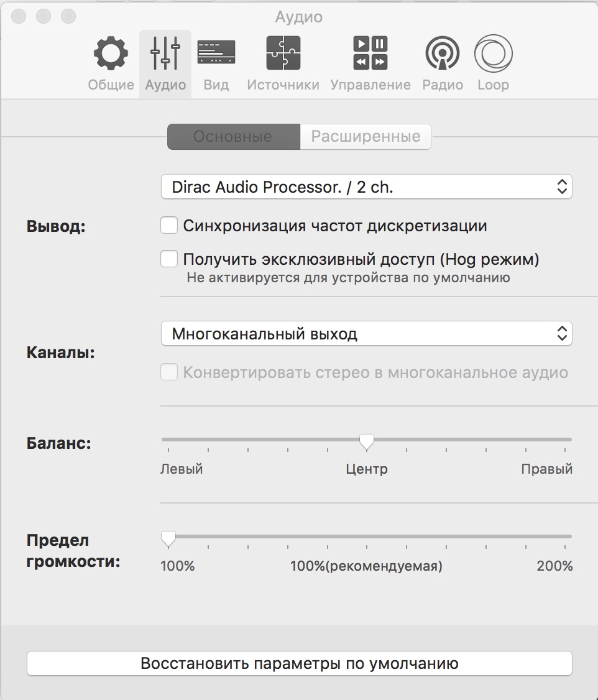Switch to the Основные tab

click(x=233, y=137)
